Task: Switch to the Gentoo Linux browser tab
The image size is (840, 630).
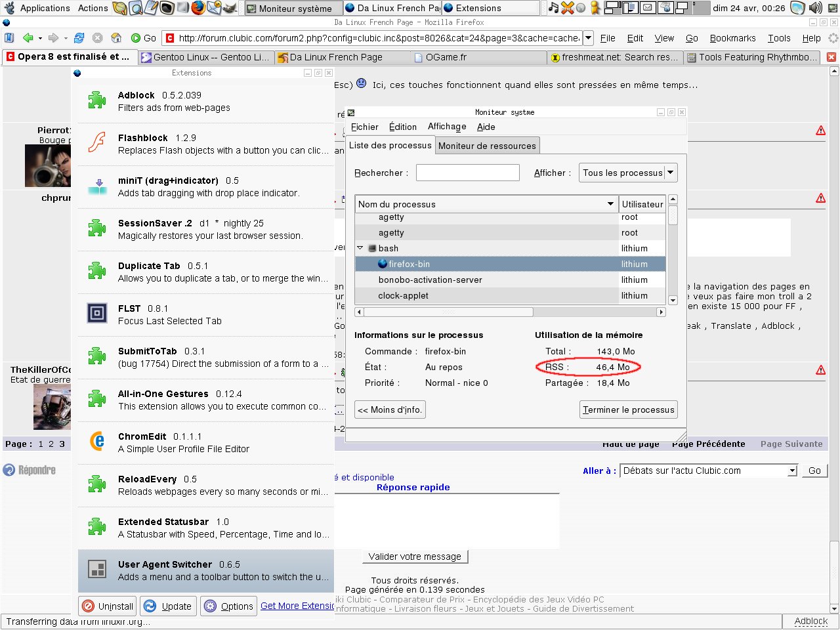Action: (x=206, y=57)
